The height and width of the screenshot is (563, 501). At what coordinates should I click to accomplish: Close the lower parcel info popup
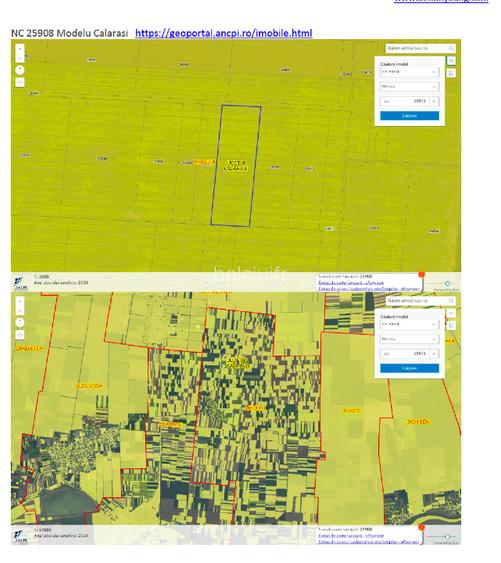click(421, 527)
